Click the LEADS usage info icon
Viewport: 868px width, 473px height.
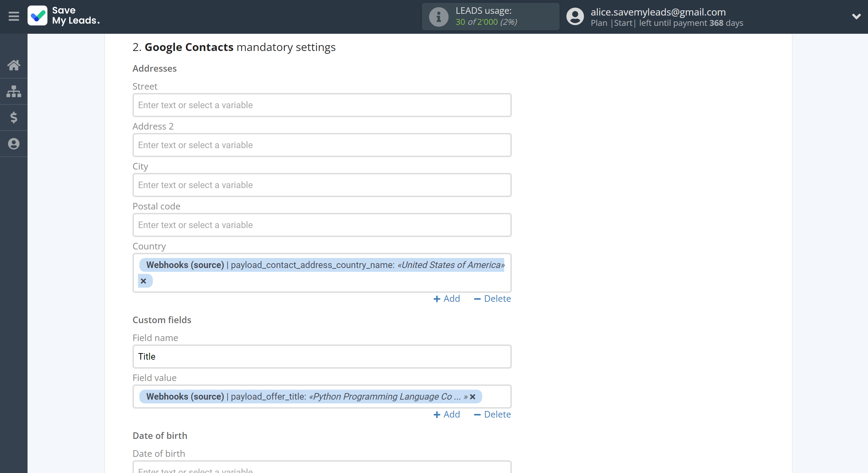tap(438, 17)
